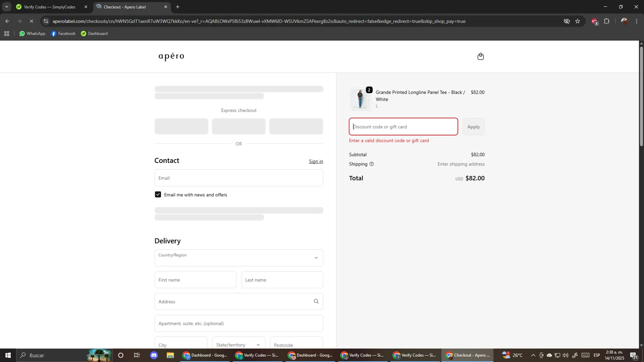The image size is (644, 362).
Task: Go back to previous page
Action: [7, 21]
